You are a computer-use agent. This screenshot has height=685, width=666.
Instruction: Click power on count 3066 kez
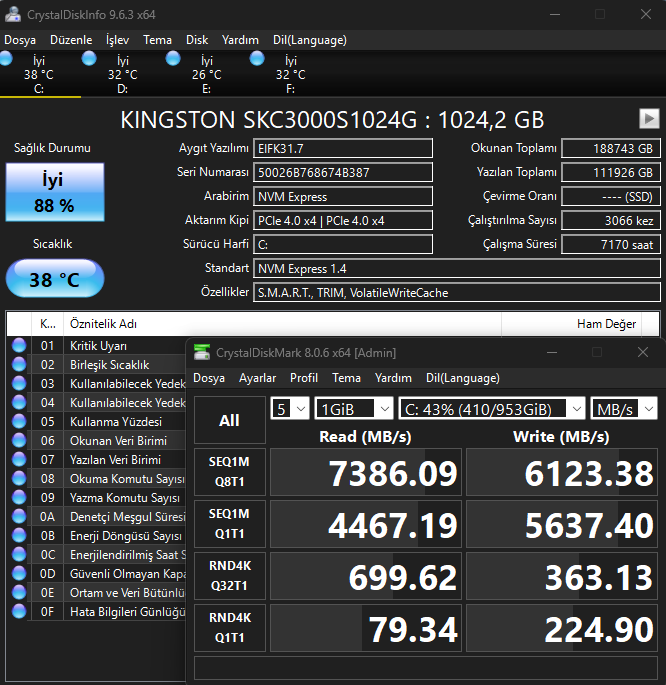pos(611,220)
